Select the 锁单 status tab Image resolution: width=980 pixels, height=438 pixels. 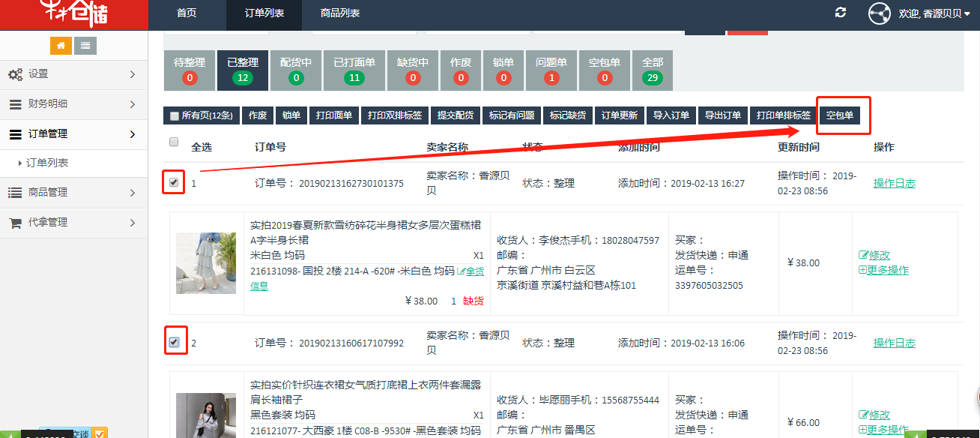[x=503, y=70]
